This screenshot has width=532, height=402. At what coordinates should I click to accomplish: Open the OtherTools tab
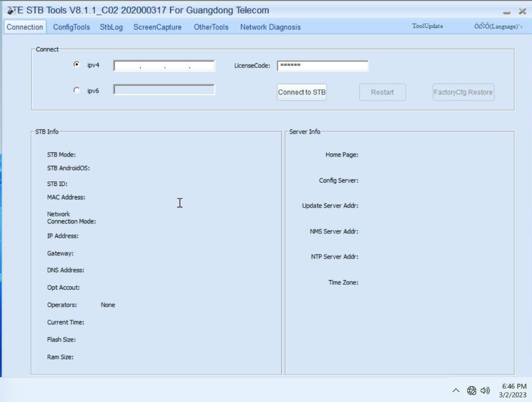pyautogui.click(x=211, y=27)
